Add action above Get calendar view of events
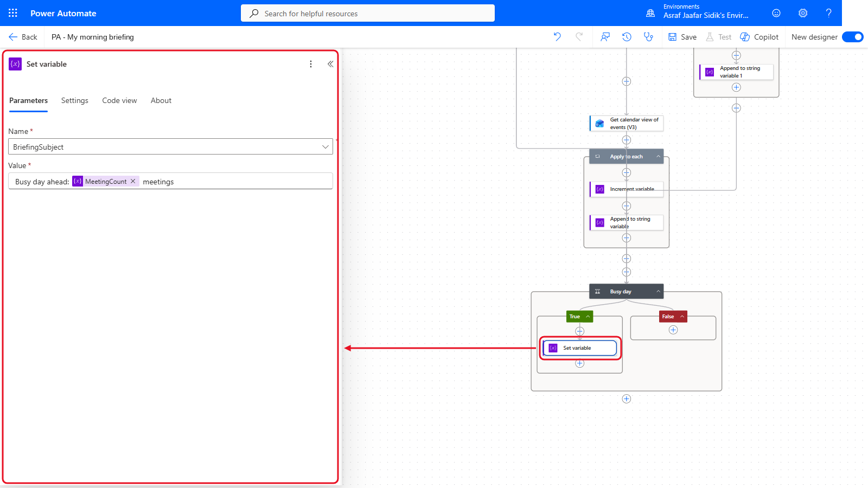The image size is (868, 488). [x=627, y=81]
